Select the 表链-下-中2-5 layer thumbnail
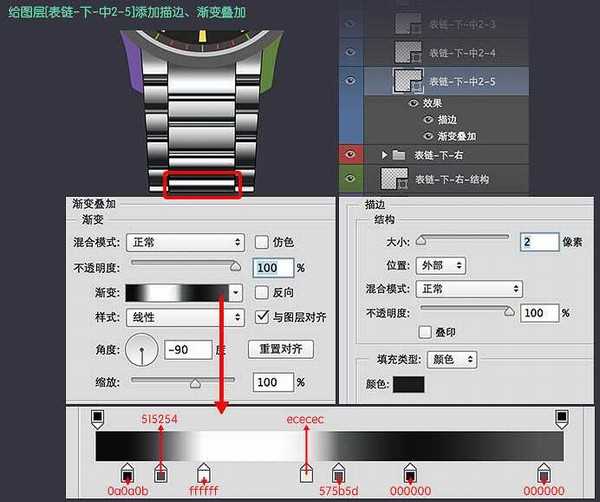This screenshot has height=502, width=600. 408,81
